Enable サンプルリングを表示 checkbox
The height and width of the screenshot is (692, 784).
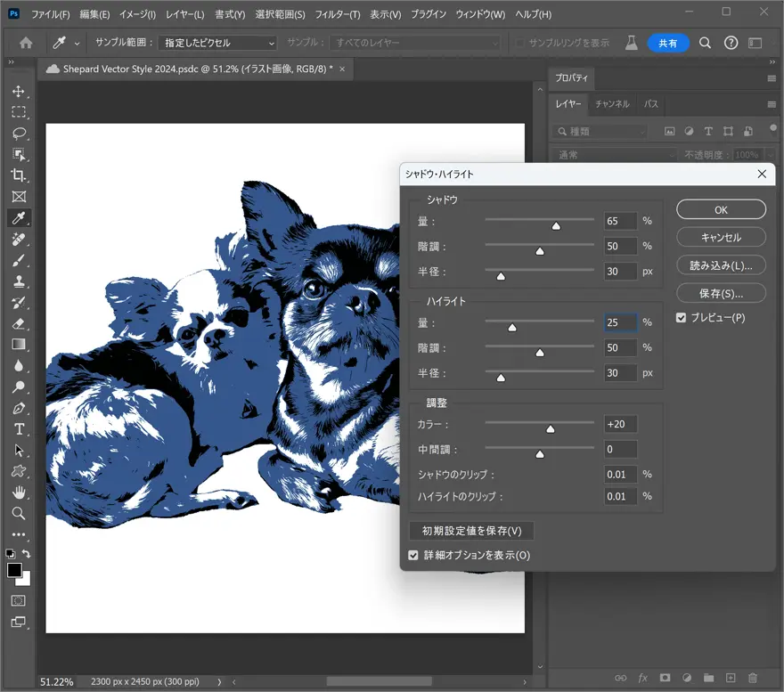[520, 43]
